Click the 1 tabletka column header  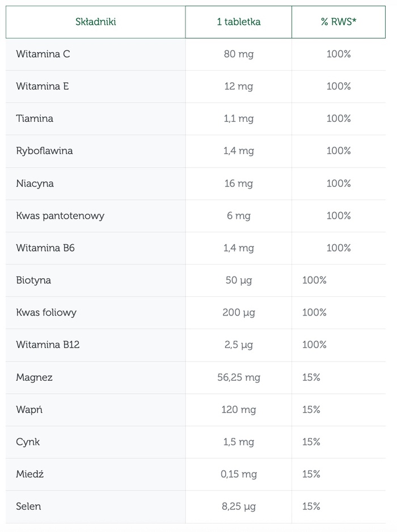[x=239, y=22]
